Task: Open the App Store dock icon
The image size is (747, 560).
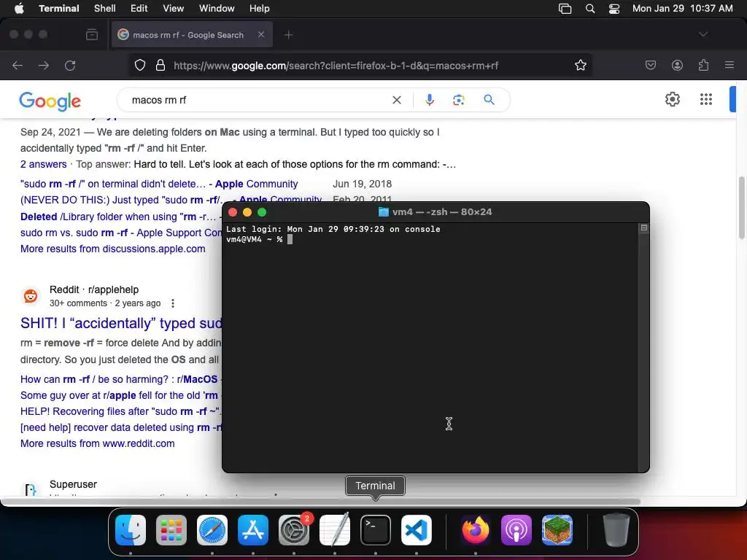Action: [253, 530]
